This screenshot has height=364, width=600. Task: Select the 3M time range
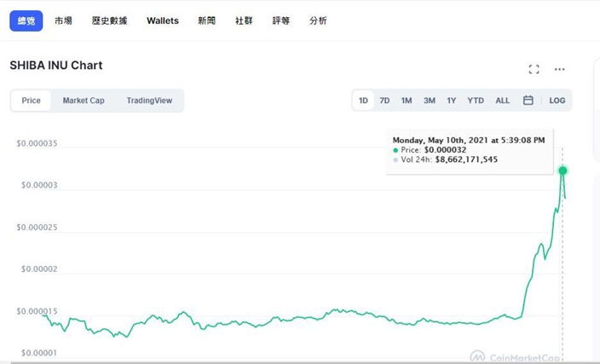point(430,101)
